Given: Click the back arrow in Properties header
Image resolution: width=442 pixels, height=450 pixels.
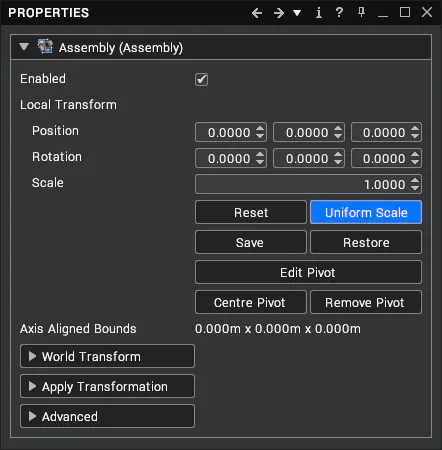Looking at the screenshot, I should pos(257,13).
